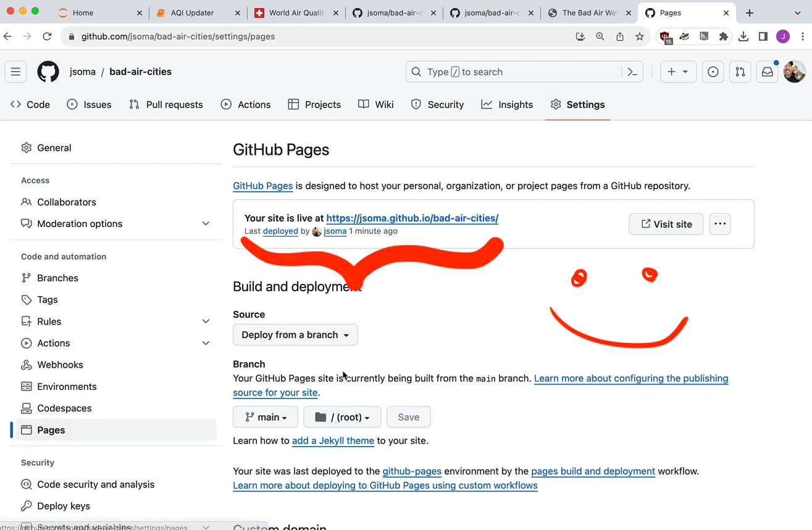Image resolution: width=812 pixels, height=530 pixels.
Task: Expand the Rules sidebar section
Action: [x=206, y=321]
